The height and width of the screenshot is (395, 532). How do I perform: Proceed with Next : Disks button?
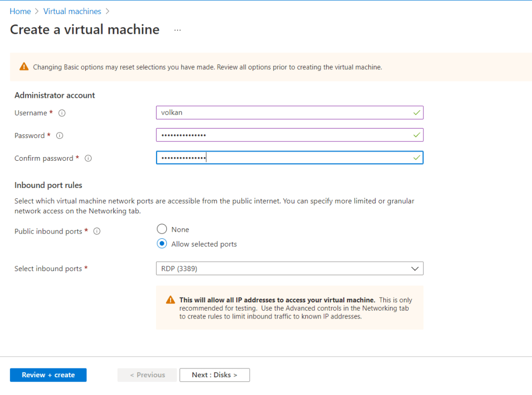[214, 375]
